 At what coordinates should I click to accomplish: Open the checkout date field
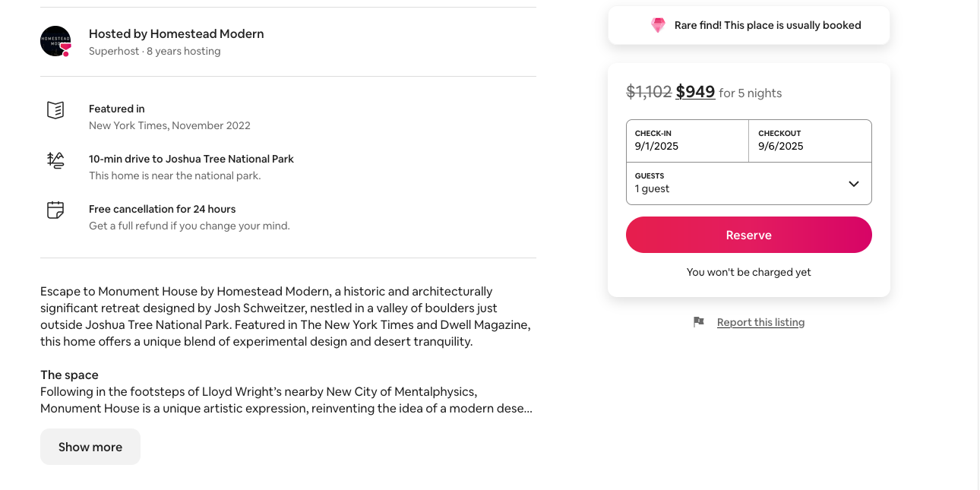click(810, 141)
